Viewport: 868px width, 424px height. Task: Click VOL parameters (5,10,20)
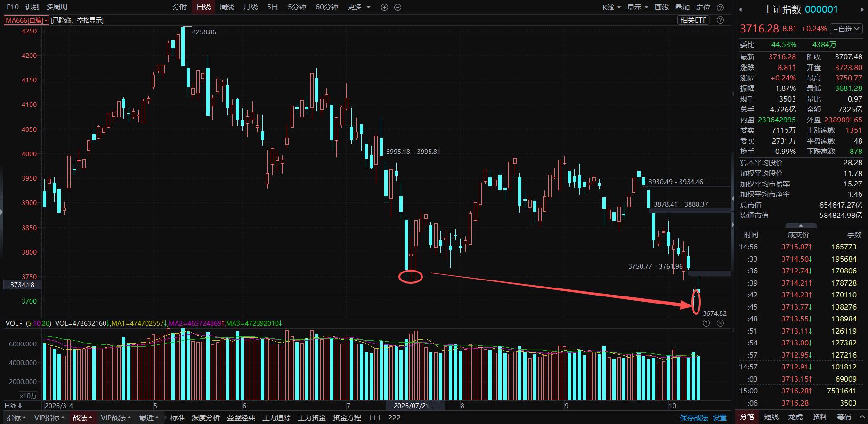coord(39,323)
